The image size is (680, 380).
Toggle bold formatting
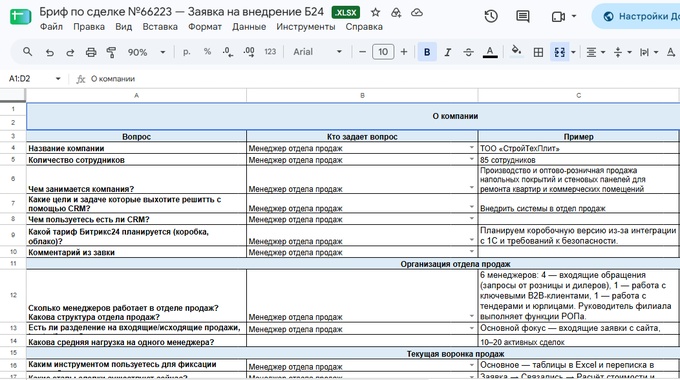click(427, 52)
